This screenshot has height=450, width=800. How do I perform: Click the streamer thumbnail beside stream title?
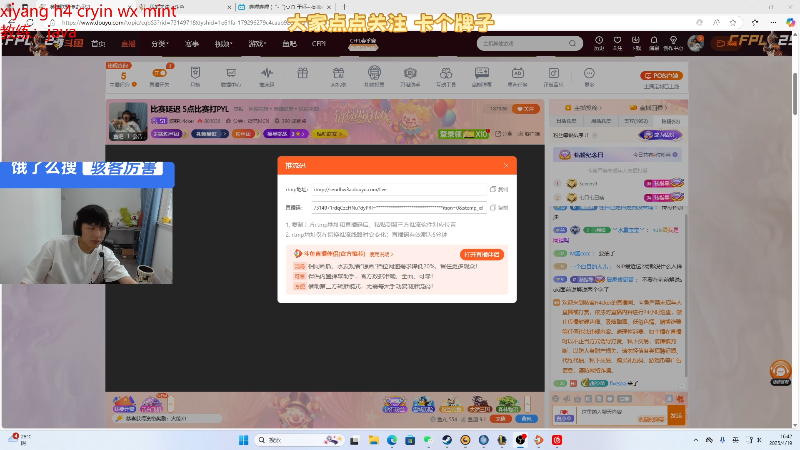point(128,121)
